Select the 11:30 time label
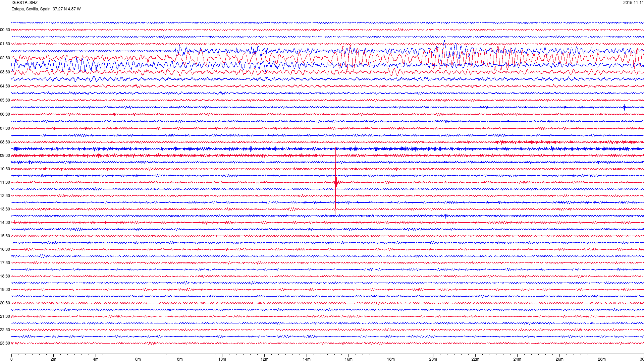 point(5,182)
